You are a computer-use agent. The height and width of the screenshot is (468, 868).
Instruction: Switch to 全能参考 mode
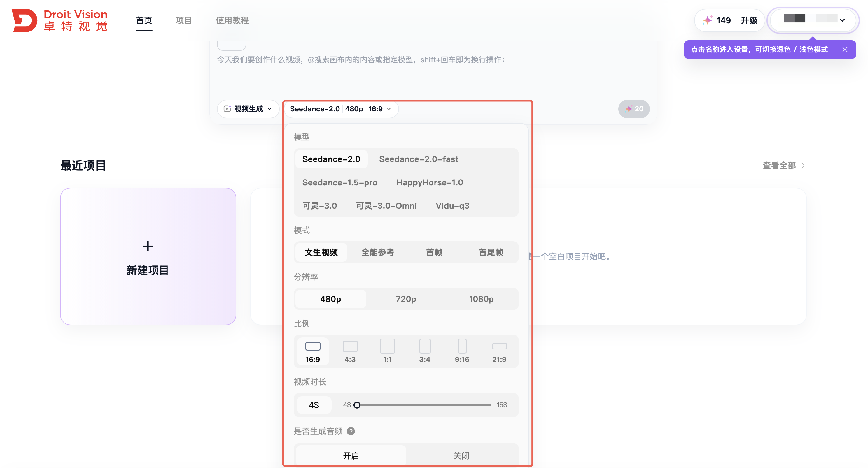tap(378, 252)
